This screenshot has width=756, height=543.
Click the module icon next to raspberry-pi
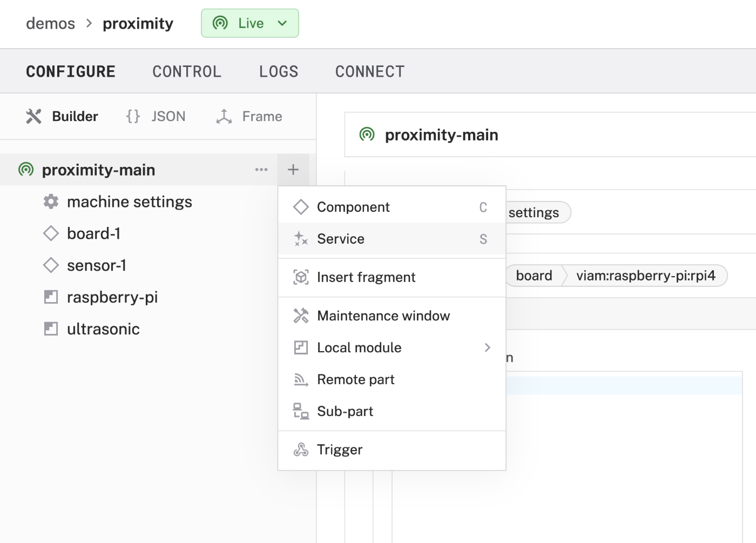(x=51, y=297)
